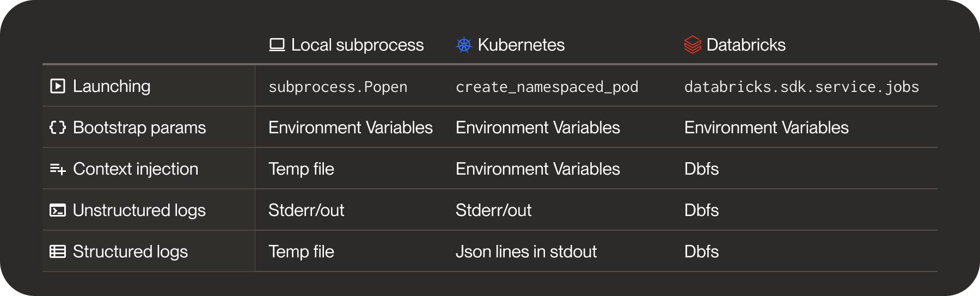Viewport: 980px width, 296px height.
Task: Click the red Databricks stacked-layers logo
Action: pos(693,45)
